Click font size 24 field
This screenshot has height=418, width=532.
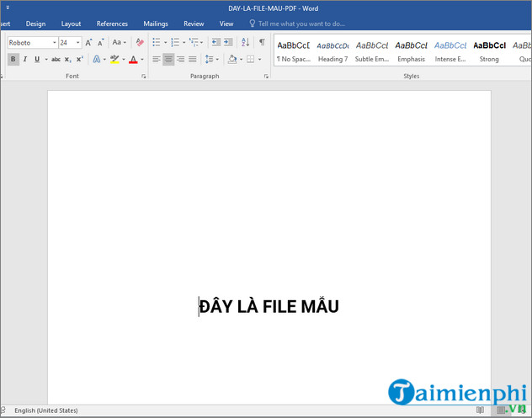[67, 43]
